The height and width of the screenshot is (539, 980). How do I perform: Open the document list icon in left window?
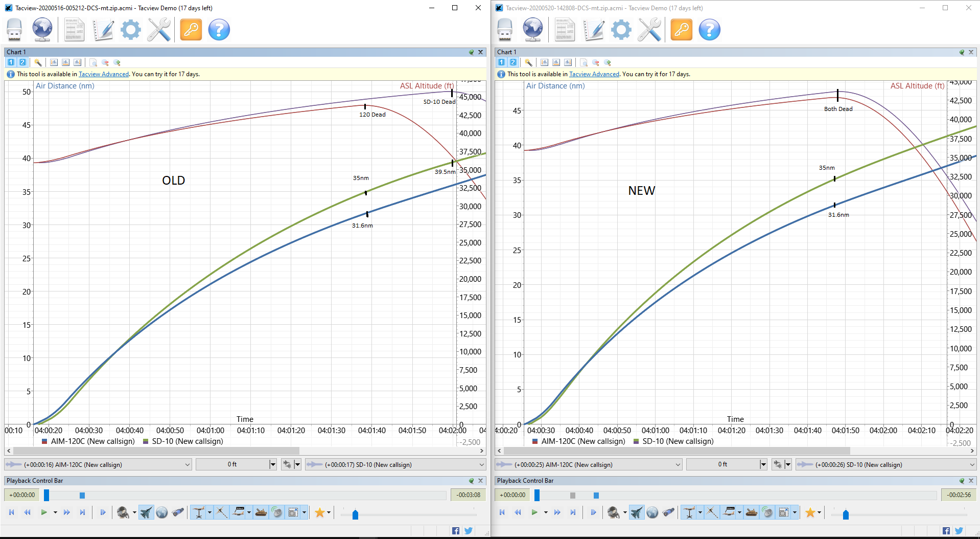pyautogui.click(x=75, y=30)
